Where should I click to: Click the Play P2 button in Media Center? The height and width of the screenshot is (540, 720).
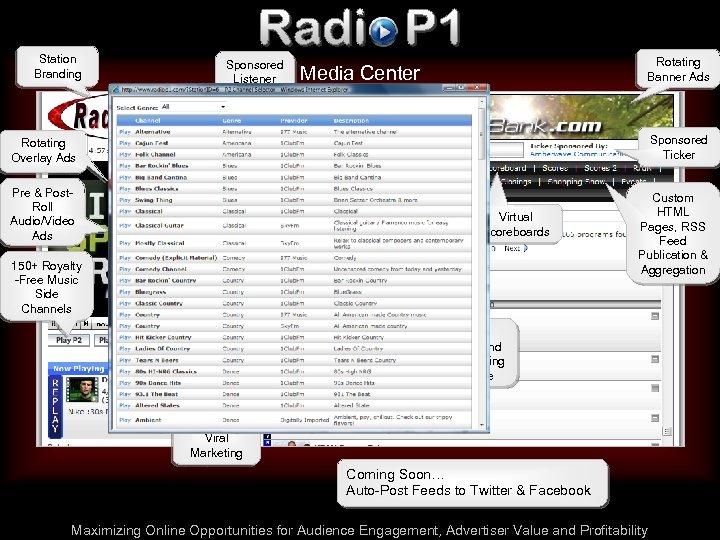coord(69,340)
